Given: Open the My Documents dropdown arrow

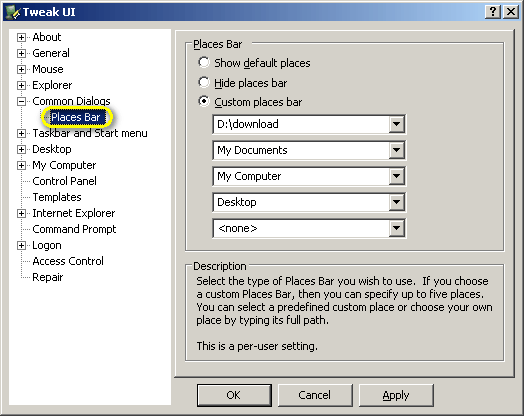Looking at the screenshot, I should (397, 150).
